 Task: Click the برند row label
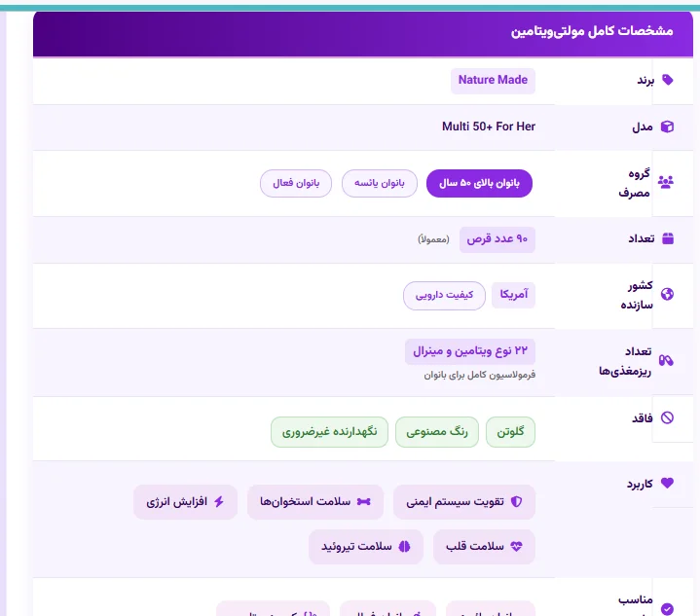coord(645,81)
